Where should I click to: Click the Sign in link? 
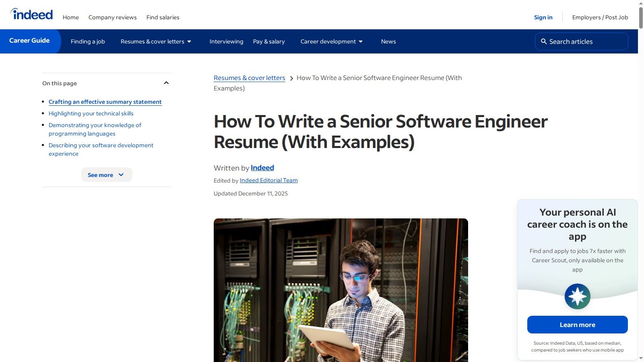(543, 17)
